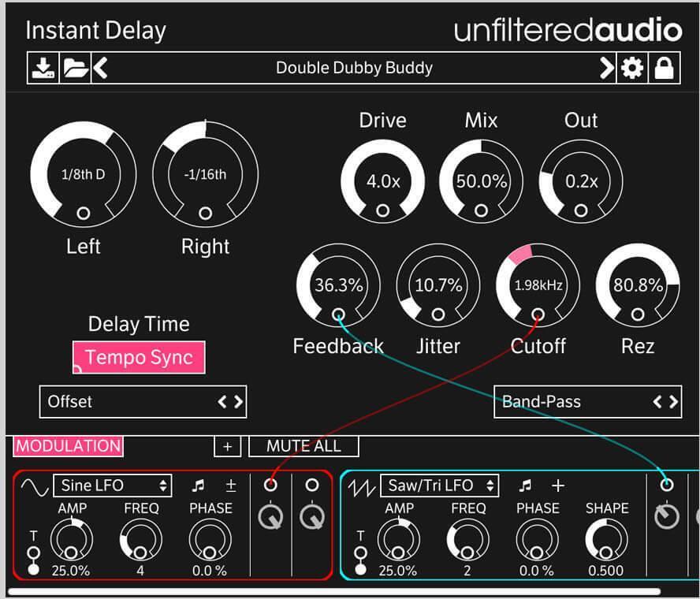Screen dimensions: 700x599
Task: Toggle the bipolar ± symbol on the Sine LFO
Action: 229,486
